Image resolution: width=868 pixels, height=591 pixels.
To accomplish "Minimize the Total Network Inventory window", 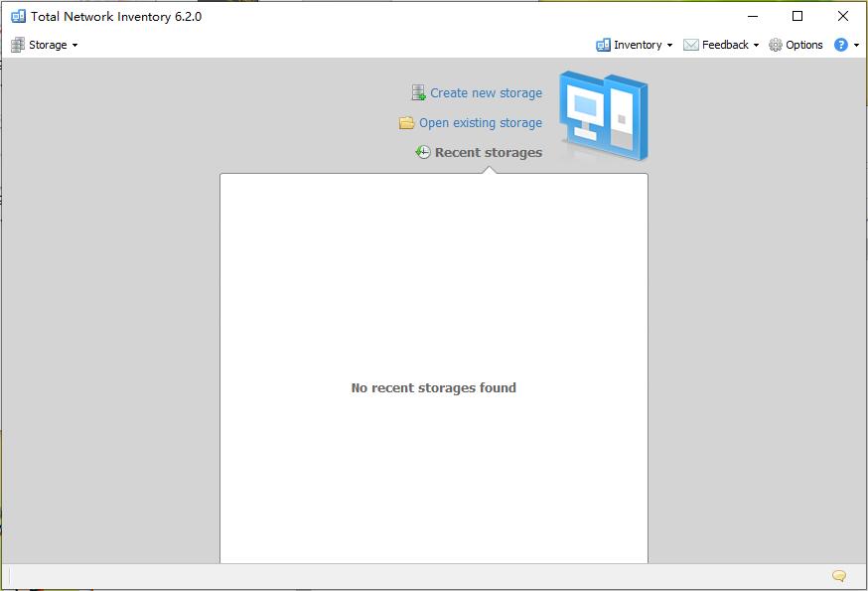I will coord(753,16).
